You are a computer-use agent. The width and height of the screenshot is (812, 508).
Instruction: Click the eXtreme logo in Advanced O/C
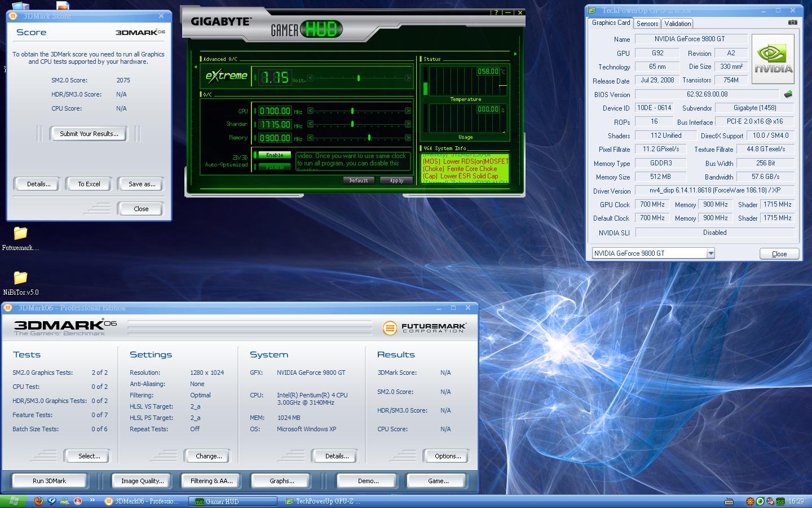click(226, 76)
